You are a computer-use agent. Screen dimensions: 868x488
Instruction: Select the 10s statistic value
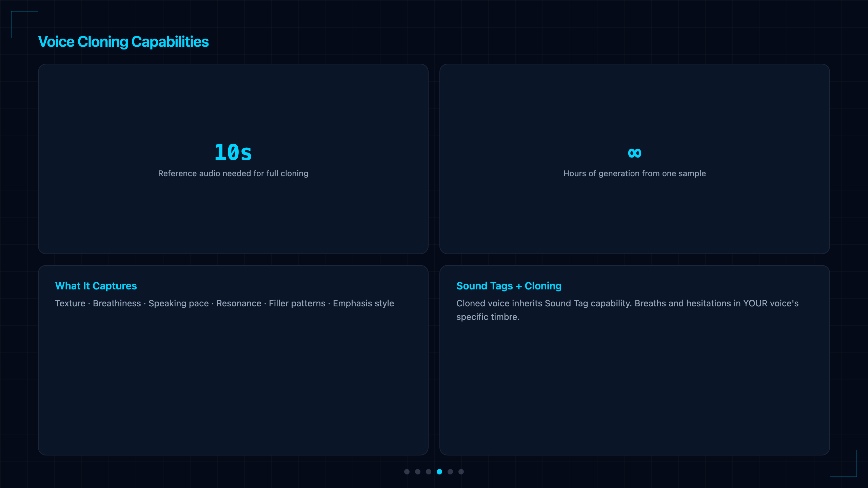[233, 152]
